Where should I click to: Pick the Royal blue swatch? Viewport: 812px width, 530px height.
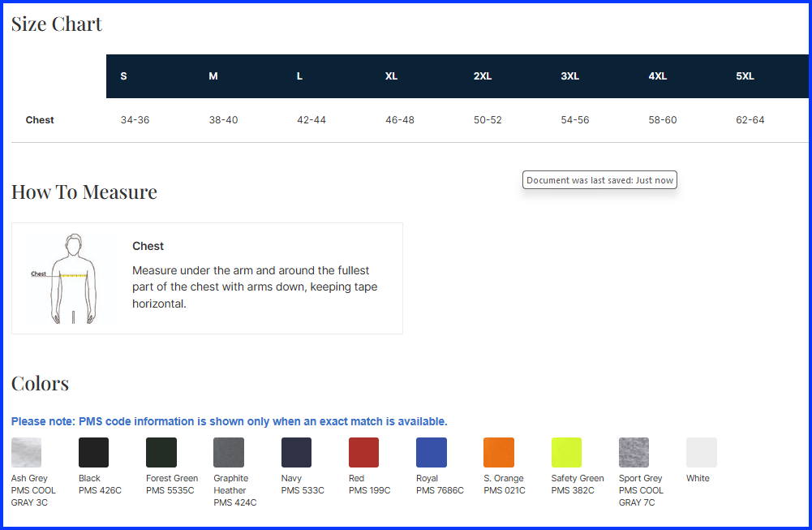(x=431, y=452)
